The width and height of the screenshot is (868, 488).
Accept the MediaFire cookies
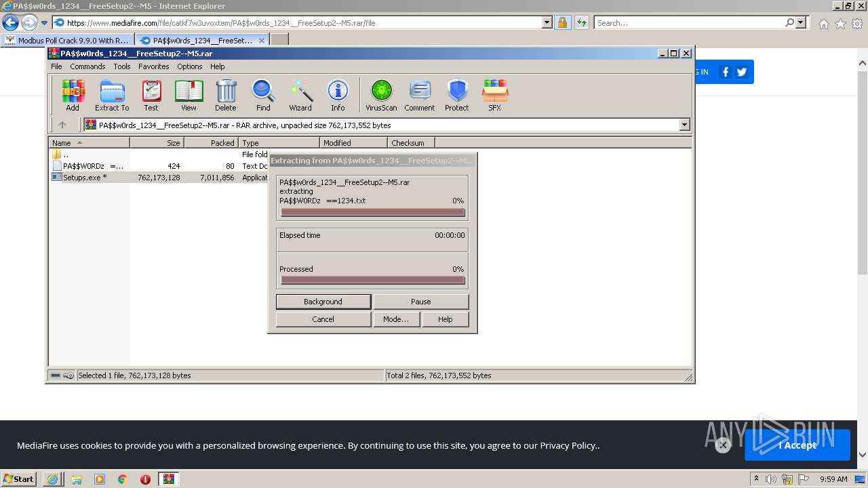[797, 445]
